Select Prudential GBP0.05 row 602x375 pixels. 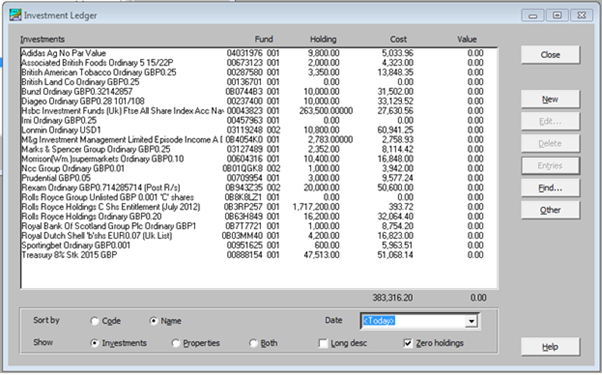coord(259,178)
